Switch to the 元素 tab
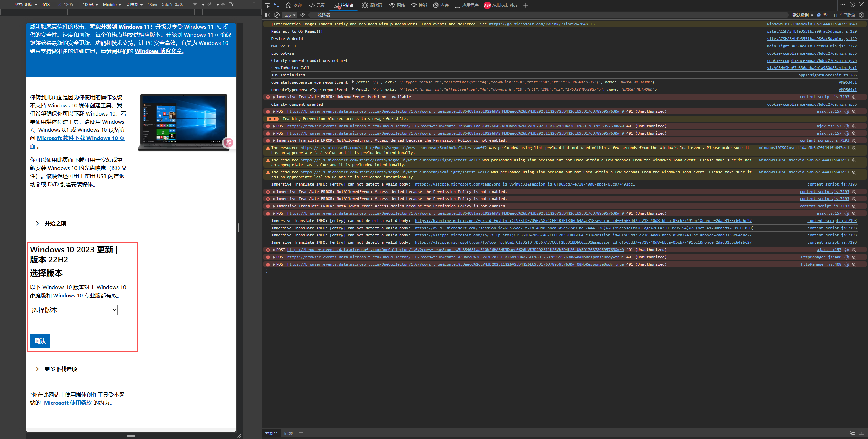The image size is (868, 439). 317,5
